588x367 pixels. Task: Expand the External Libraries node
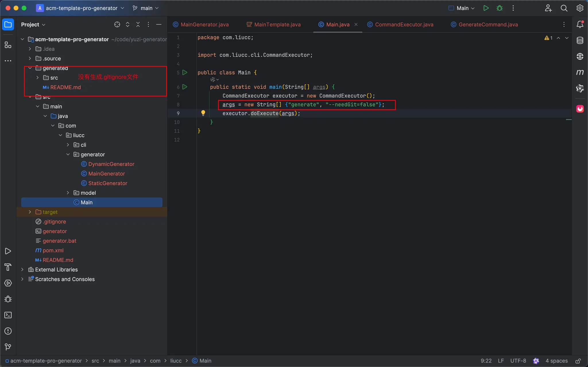tap(22, 269)
